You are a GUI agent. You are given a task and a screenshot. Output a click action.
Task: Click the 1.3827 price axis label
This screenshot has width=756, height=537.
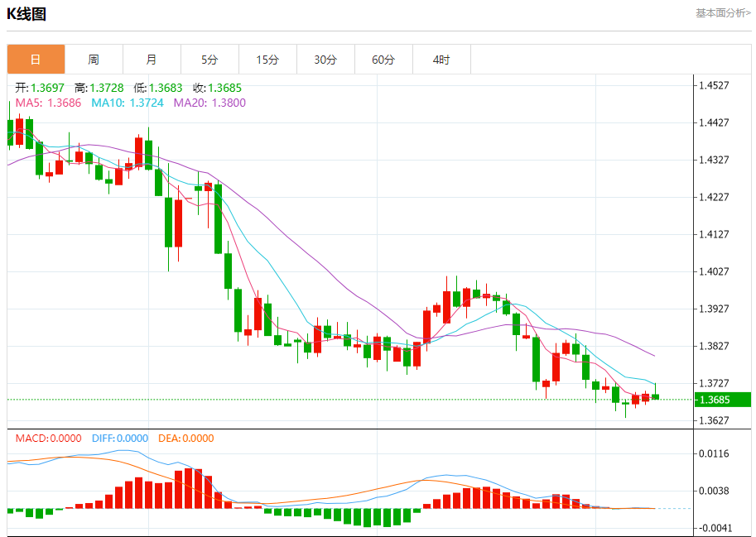pos(714,347)
